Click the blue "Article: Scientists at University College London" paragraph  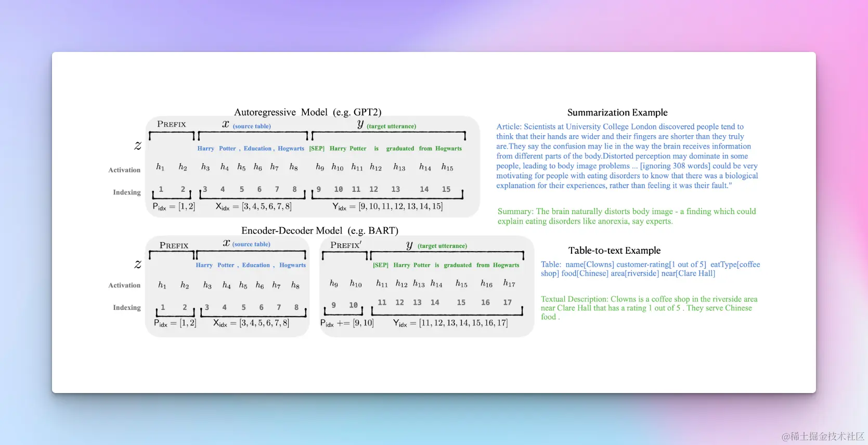(x=627, y=156)
